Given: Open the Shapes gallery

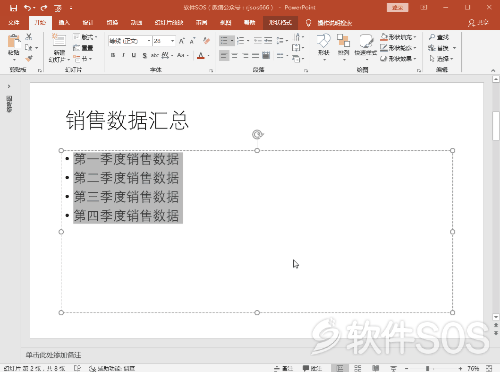Looking at the screenshot, I should [323, 47].
